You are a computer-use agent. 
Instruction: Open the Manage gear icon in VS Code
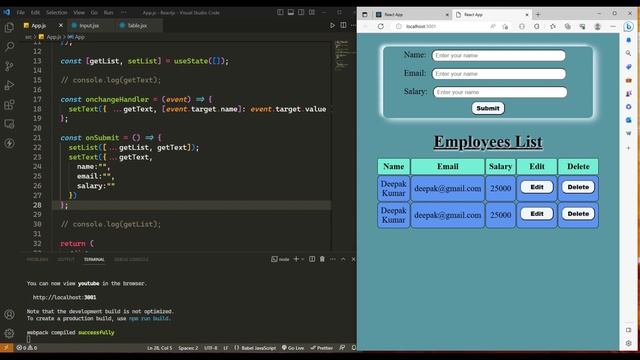(x=9, y=333)
